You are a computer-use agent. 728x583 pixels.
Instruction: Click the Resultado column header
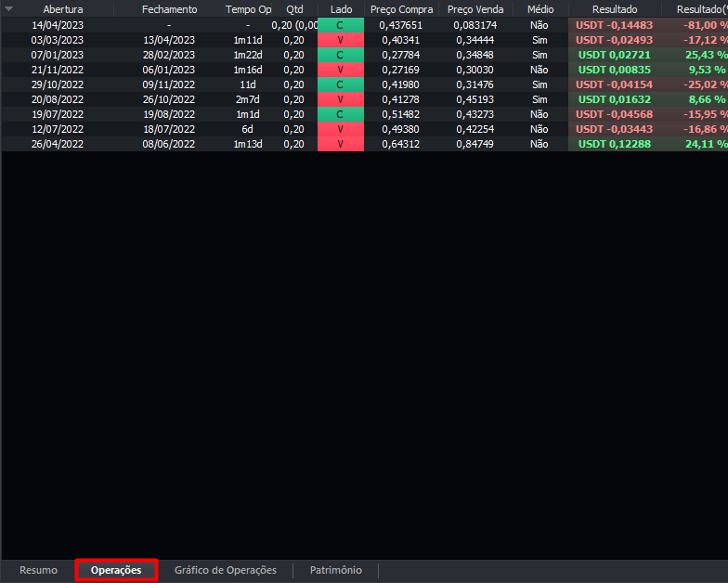(614, 9)
